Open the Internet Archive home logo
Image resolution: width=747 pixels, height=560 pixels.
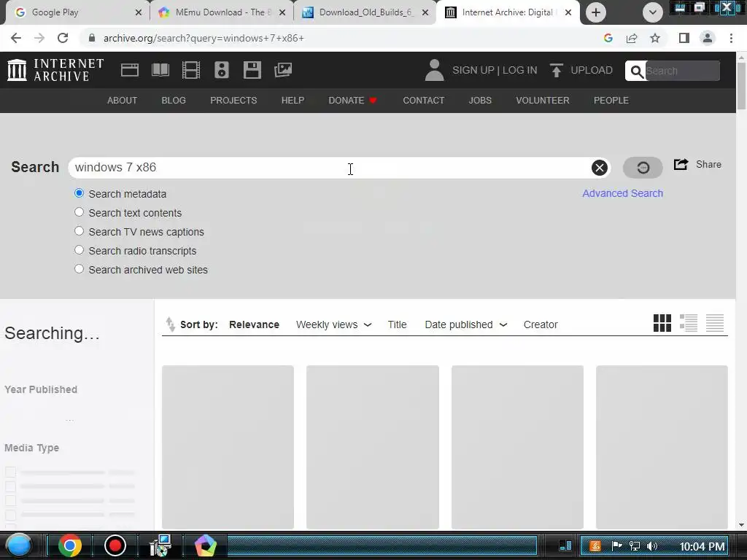[55, 70]
